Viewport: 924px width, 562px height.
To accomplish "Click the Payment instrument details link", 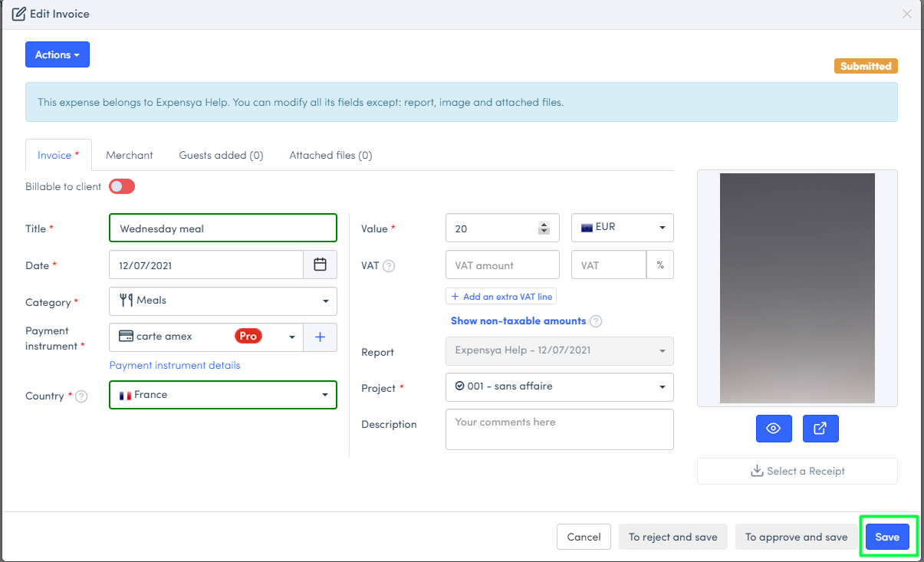I will click(175, 365).
